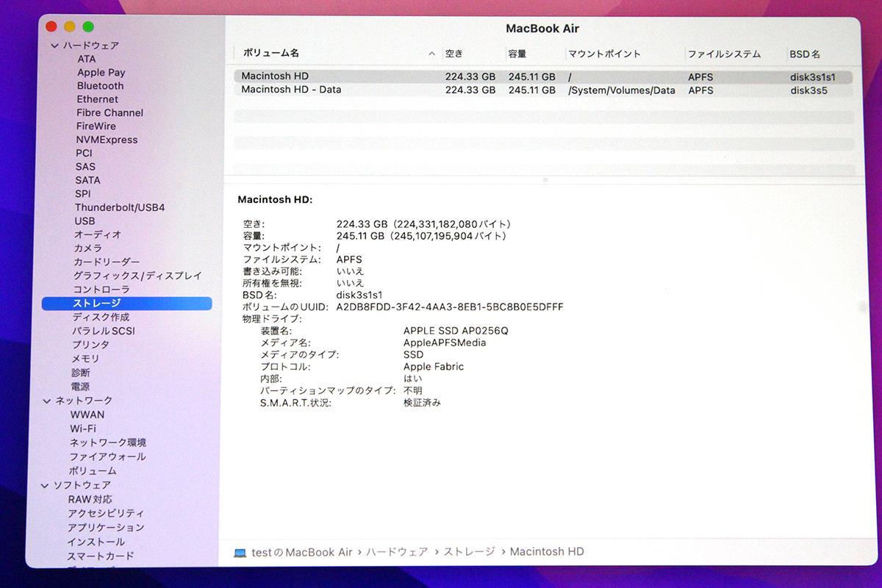
Task: Click the /System/Volumes/Data mount point cell
Action: coord(622,90)
